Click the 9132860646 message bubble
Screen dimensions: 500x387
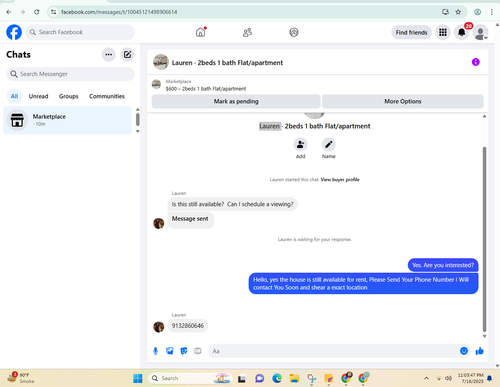188,326
